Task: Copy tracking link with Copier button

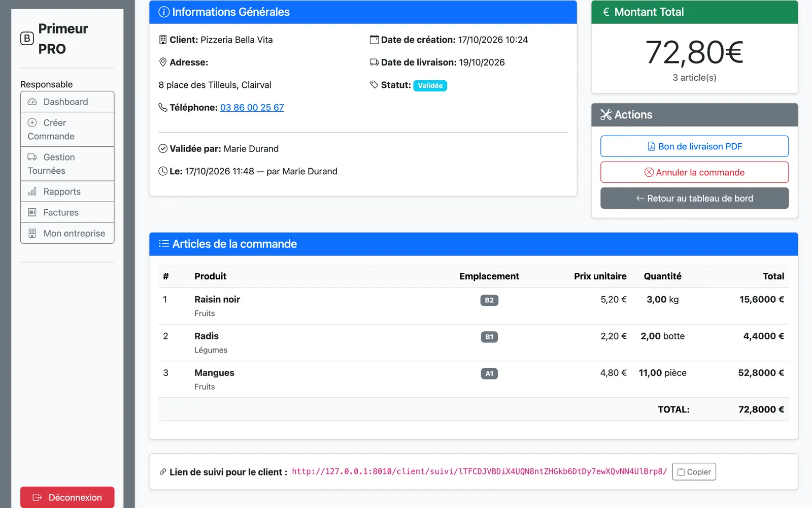Action: pos(694,471)
